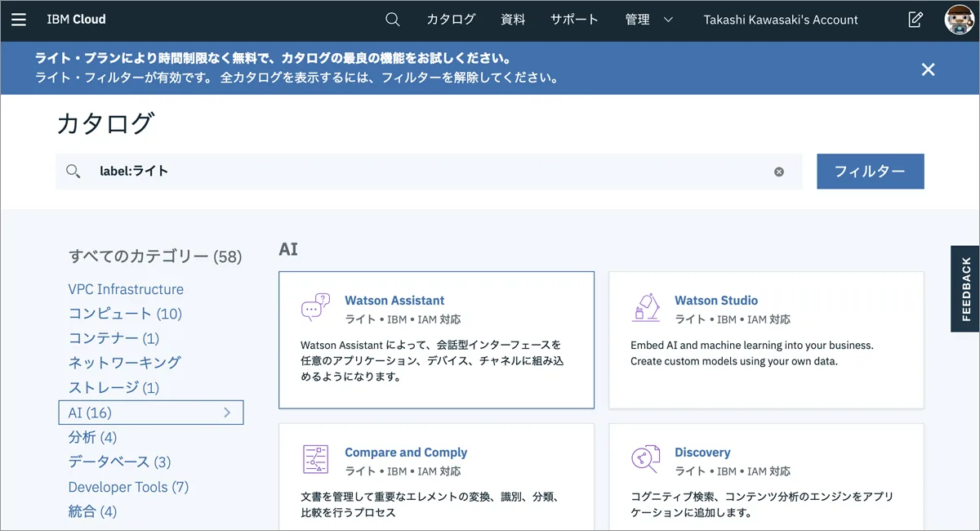Open the FEEDBACK side tab
The image size is (980, 531).
pos(965,288)
